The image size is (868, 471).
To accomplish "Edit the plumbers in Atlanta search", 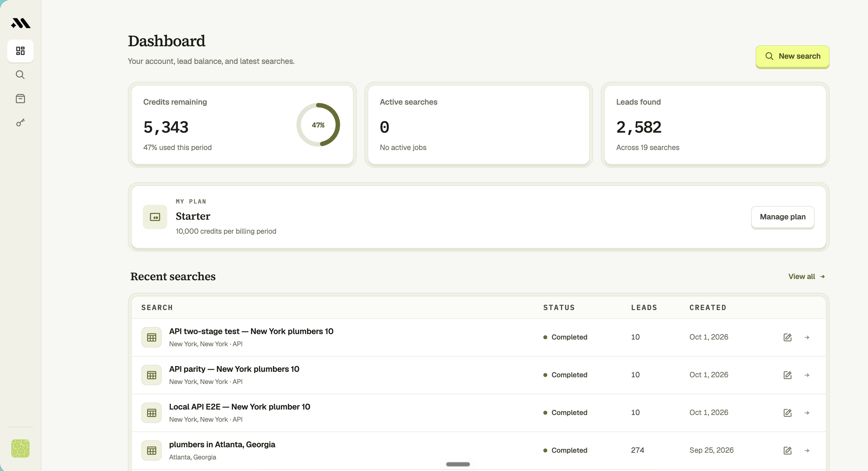I will 787,451.
